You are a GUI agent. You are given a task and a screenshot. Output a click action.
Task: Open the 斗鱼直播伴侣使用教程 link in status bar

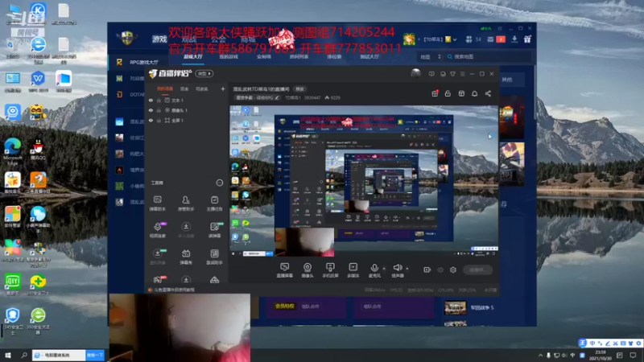174,290
